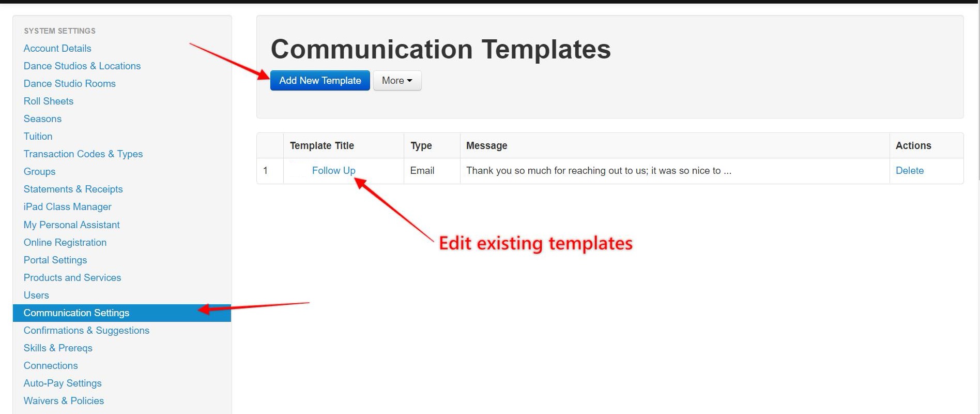The height and width of the screenshot is (414, 980).
Task: Select My Personal Assistant link
Action: (71, 225)
